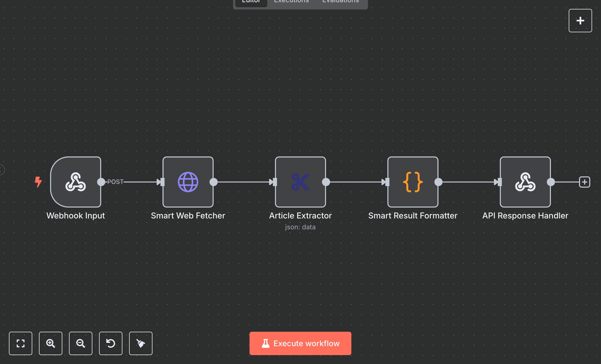
Task: Fit the workflow to the view
Action: (x=21, y=343)
